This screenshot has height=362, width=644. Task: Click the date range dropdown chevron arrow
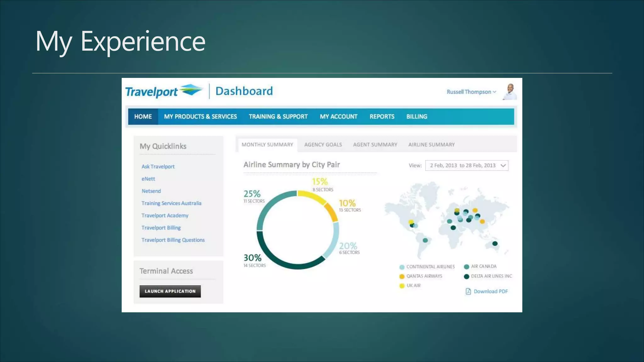point(503,166)
